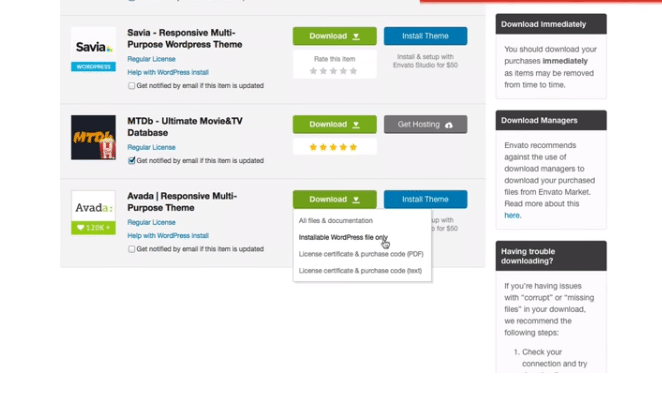Screen dimensions: 662x400
Task: Give Savia theme a one-star rating
Action: (x=313, y=71)
